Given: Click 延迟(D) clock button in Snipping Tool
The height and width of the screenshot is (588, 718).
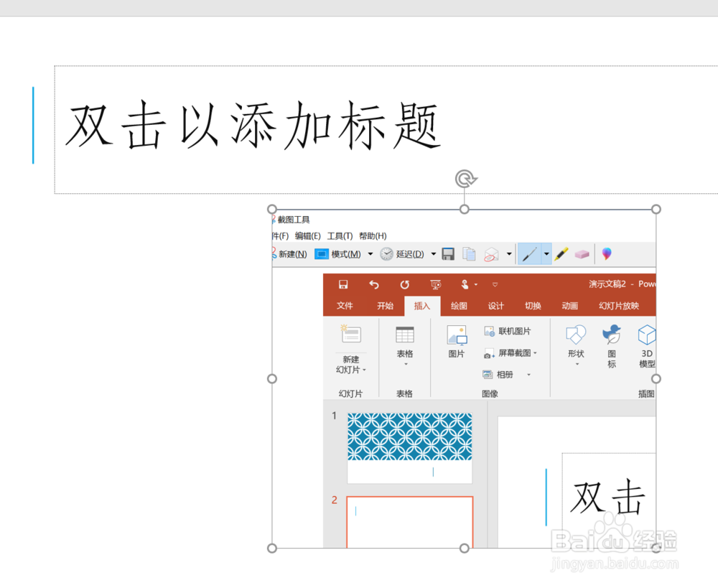Looking at the screenshot, I should (402, 254).
